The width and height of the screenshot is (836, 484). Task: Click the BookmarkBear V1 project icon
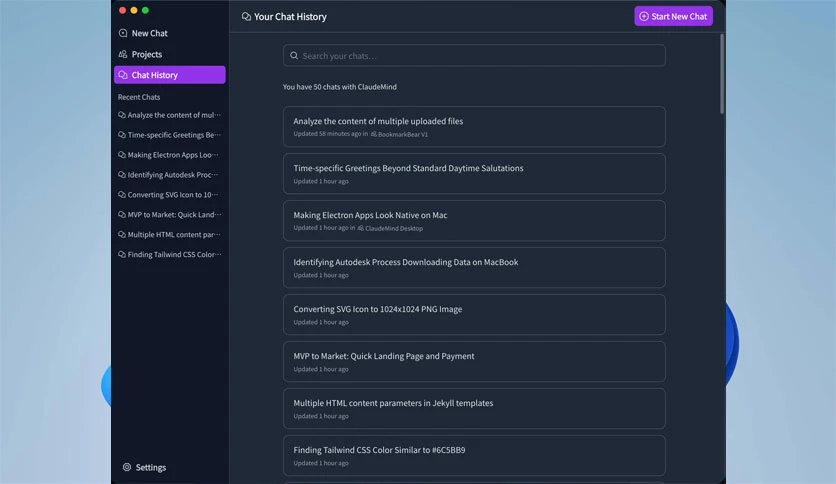pos(374,134)
